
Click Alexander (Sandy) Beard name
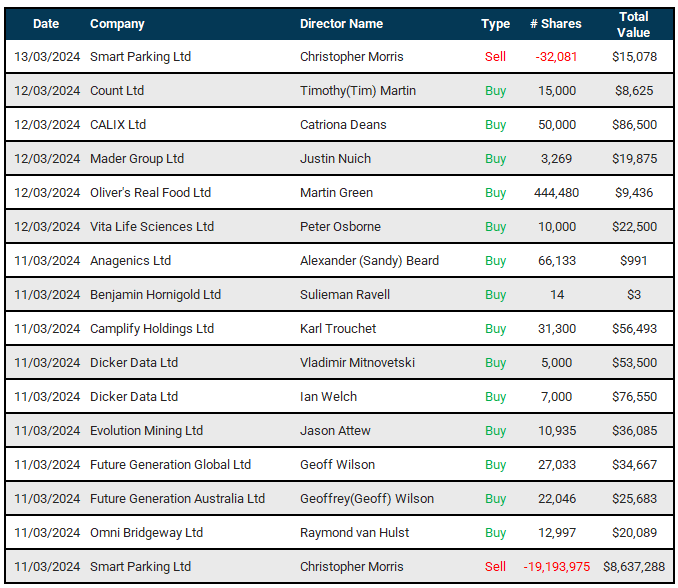[369, 261]
